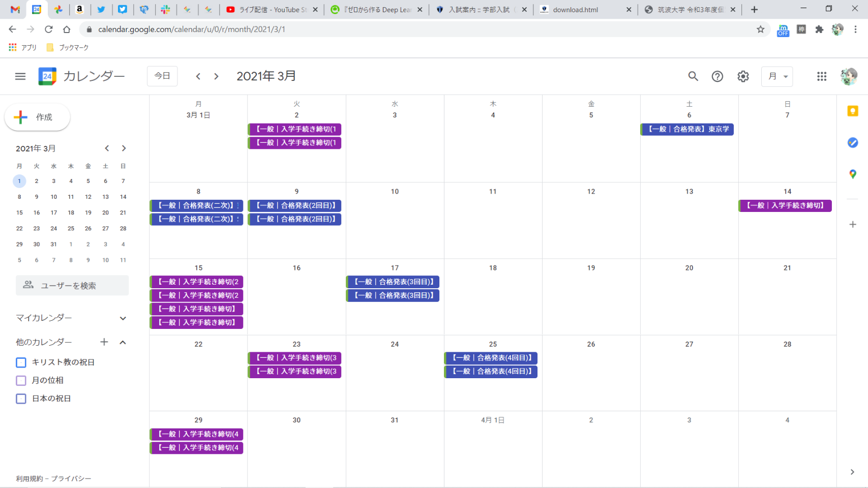Open the main menu hamburger icon
This screenshot has width=868, height=488.
tap(20, 76)
